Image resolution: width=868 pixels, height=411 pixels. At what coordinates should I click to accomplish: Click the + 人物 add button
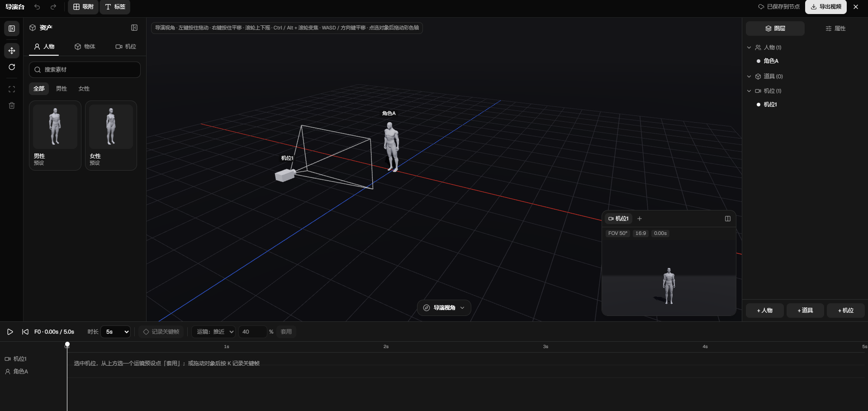coord(764,311)
